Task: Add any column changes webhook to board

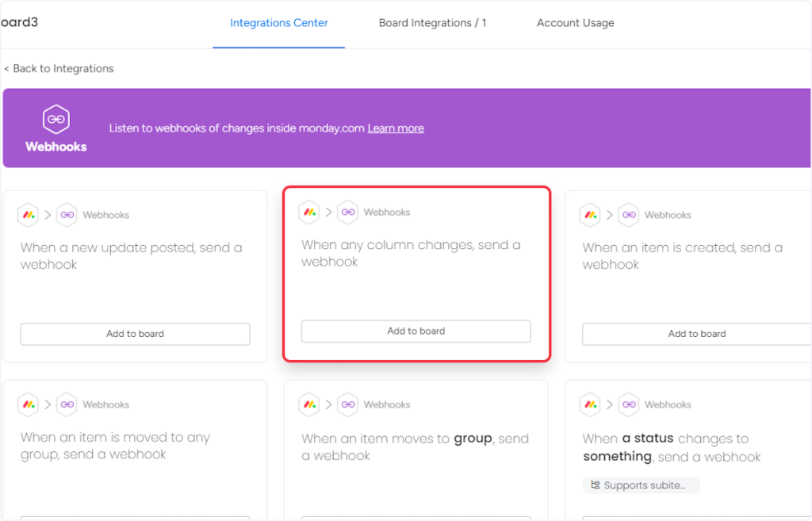Action: 416,331
